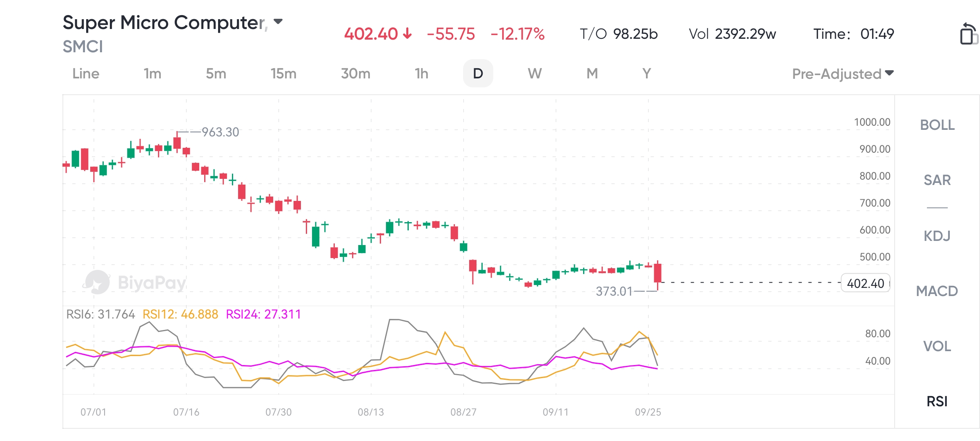
Task: Click the Time: 01:49 label
Action: coord(853,34)
